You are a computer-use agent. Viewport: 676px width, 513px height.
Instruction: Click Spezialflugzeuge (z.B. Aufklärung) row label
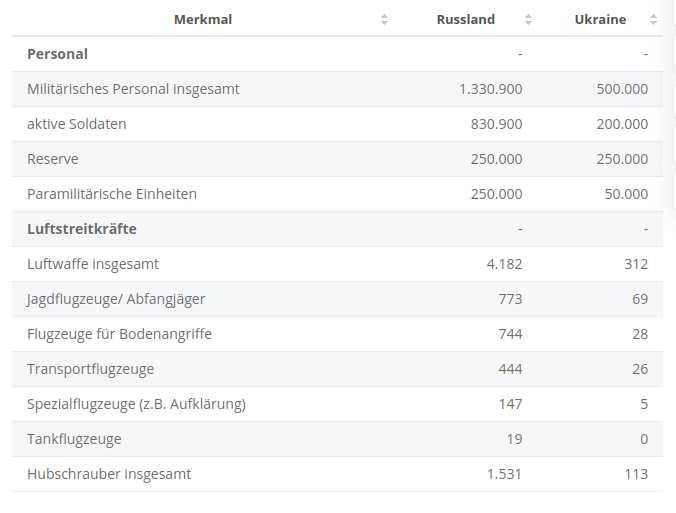pos(136,404)
